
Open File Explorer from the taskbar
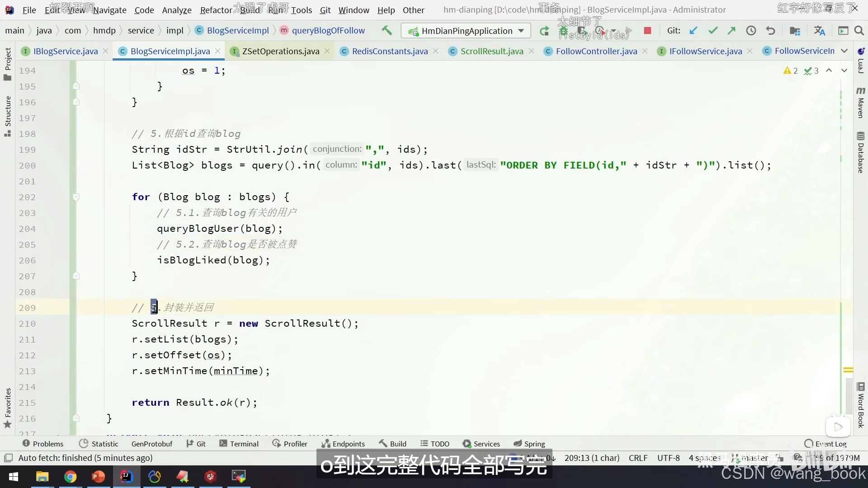pyautogui.click(x=42, y=477)
